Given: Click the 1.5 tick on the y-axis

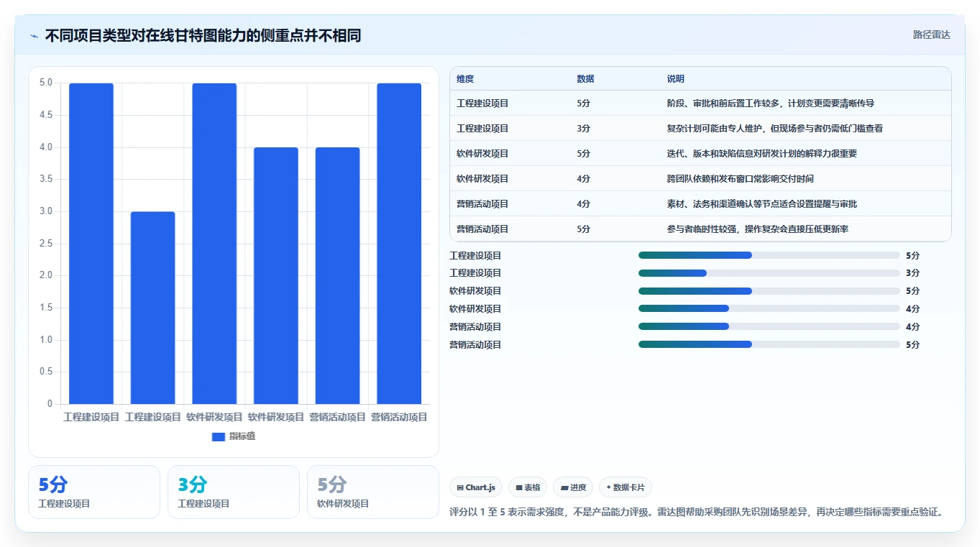Looking at the screenshot, I should (45, 308).
